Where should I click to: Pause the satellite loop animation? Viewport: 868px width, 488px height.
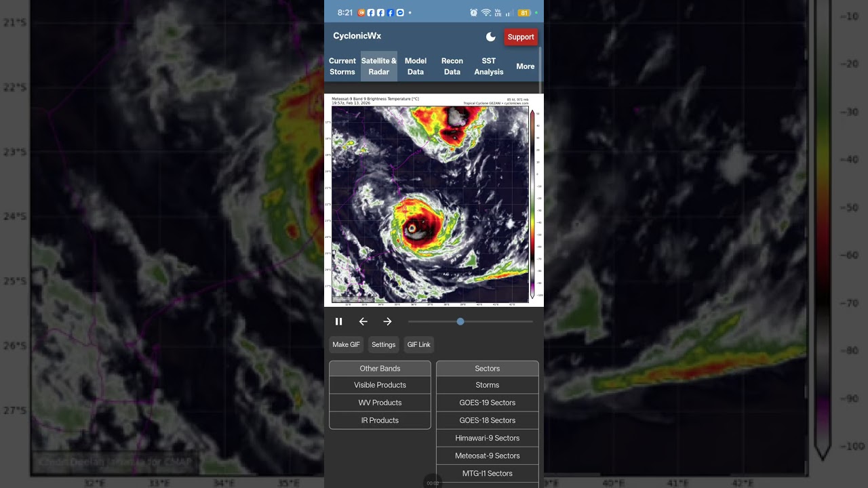coord(338,322)
